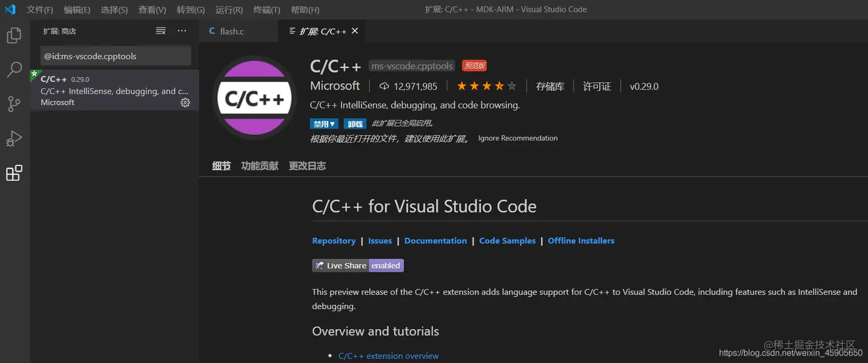868x363 pixels.
Task: Open the 选择(S) menu
Action: 114,10
